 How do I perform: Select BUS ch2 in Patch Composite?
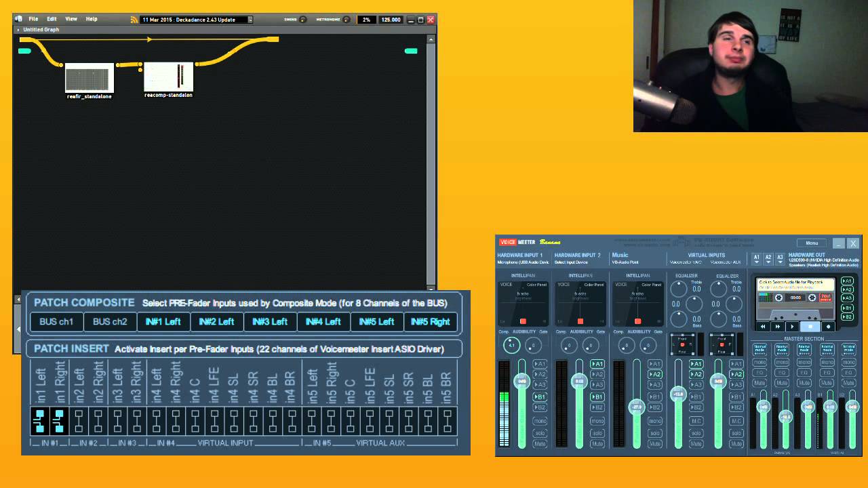click(x=110, y=322)
